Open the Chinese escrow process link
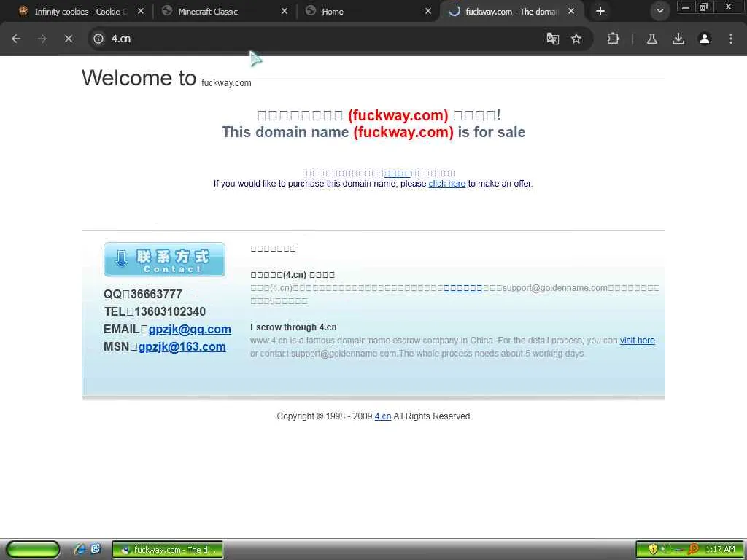 tap(463, 288)
